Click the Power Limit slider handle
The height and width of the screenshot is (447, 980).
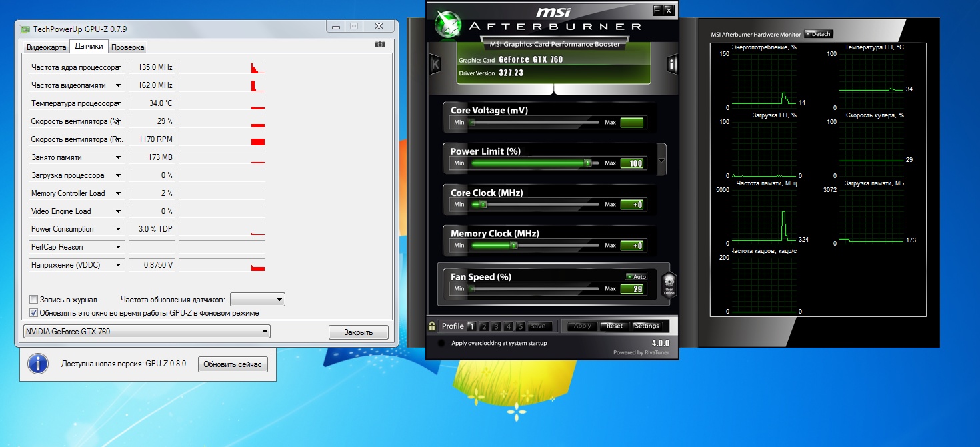587,163
